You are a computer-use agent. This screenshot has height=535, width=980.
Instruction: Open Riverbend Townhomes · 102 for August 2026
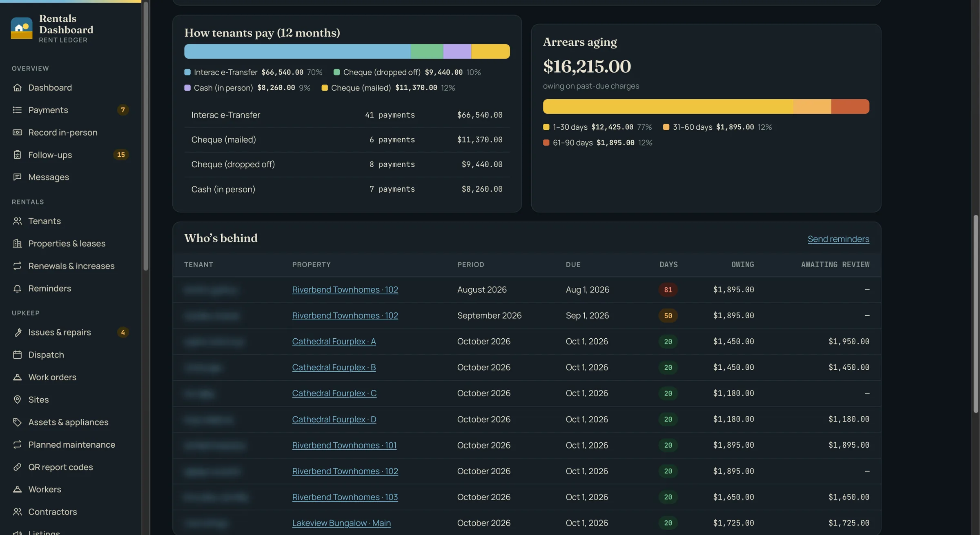click(x=345, y=290)
